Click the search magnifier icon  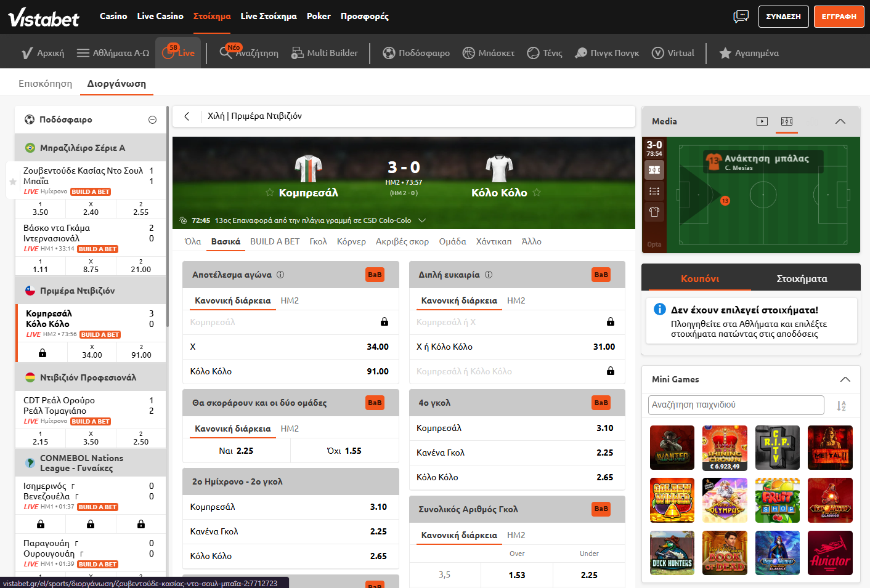[226, 53]
